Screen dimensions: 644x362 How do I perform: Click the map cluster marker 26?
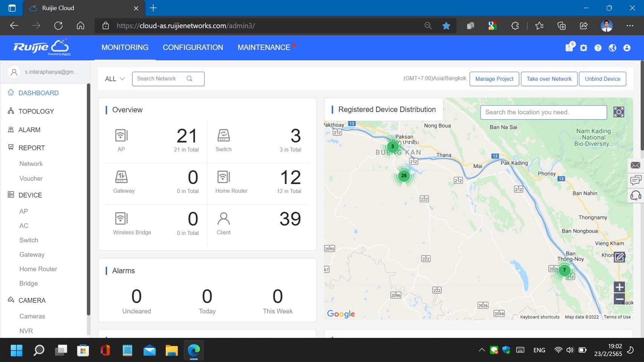(404, 176)
